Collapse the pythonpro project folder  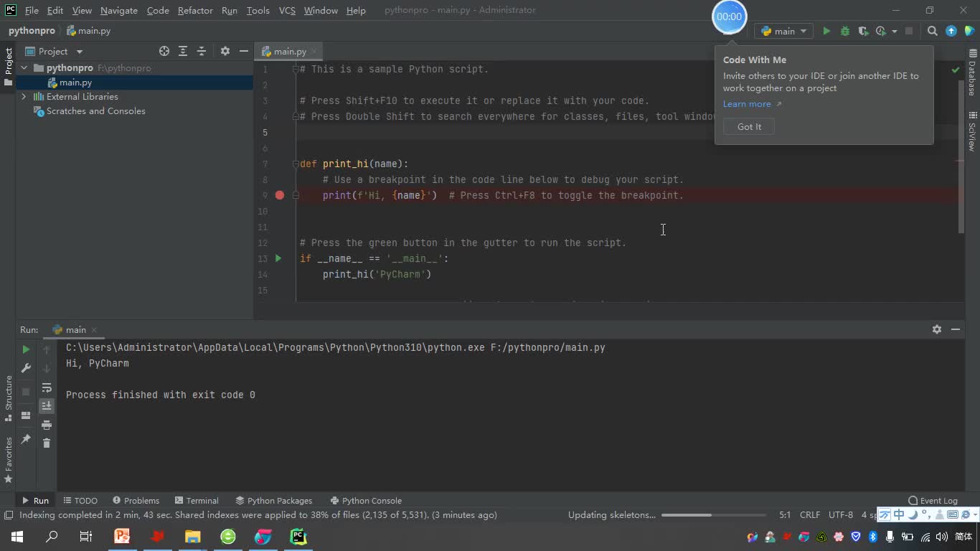[x=24, y=68]
